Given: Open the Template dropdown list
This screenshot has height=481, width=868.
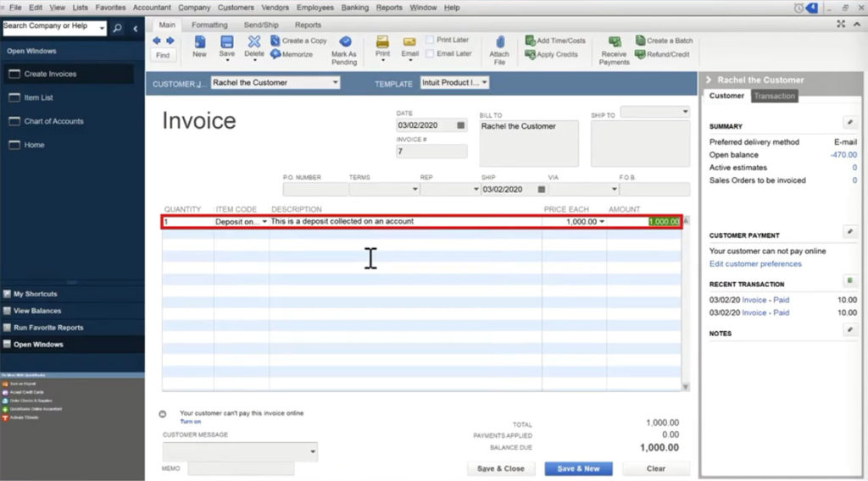Looking at the screenshot, I should coord(484,83).
